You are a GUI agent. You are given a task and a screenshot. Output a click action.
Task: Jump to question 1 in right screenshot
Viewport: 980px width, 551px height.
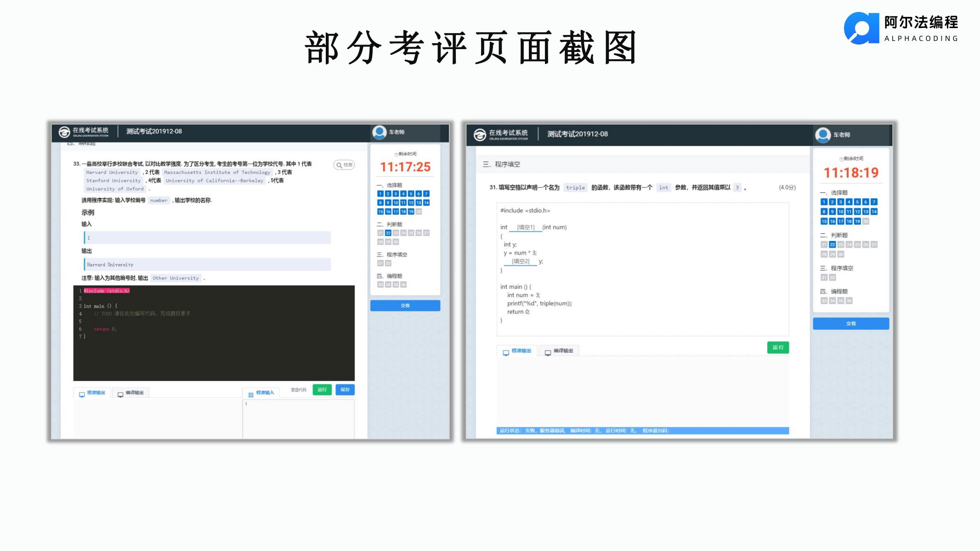click(x=824, y=202)
